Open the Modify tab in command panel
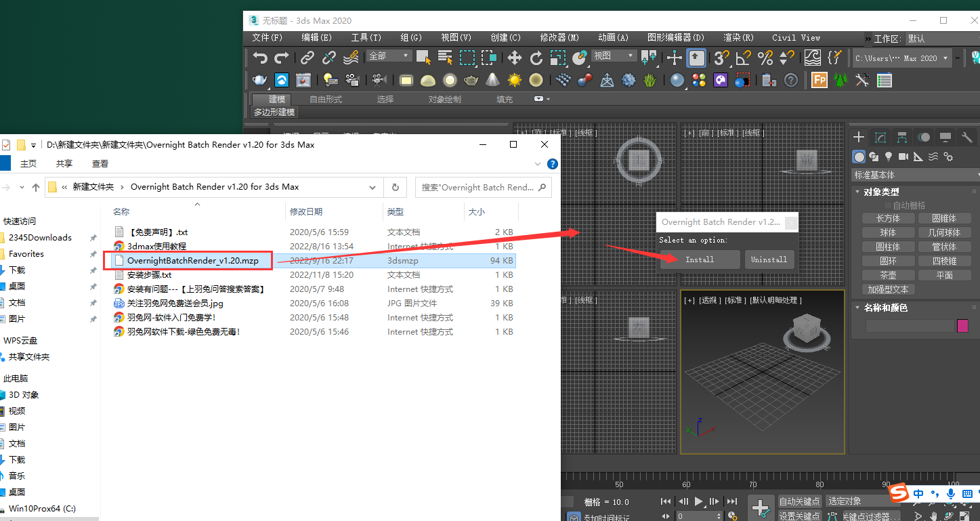The width and height of the screenshot is (980, 521). [880, 138]
